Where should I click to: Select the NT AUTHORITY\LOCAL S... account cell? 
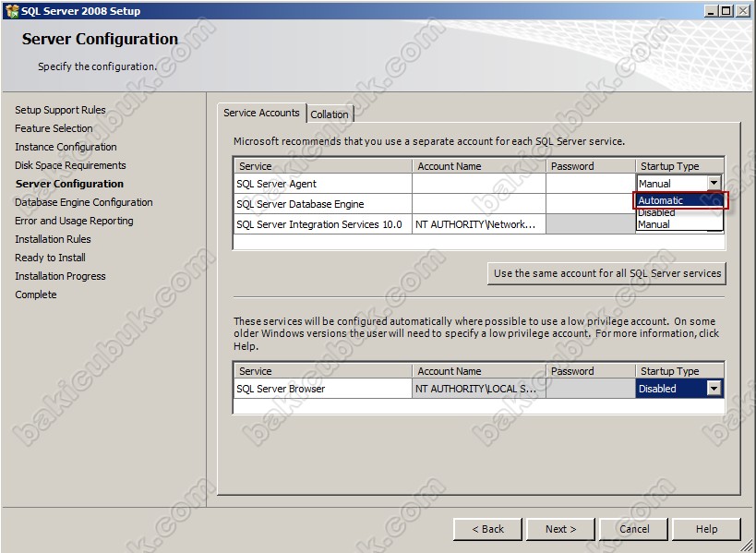(x=479, y=389)
